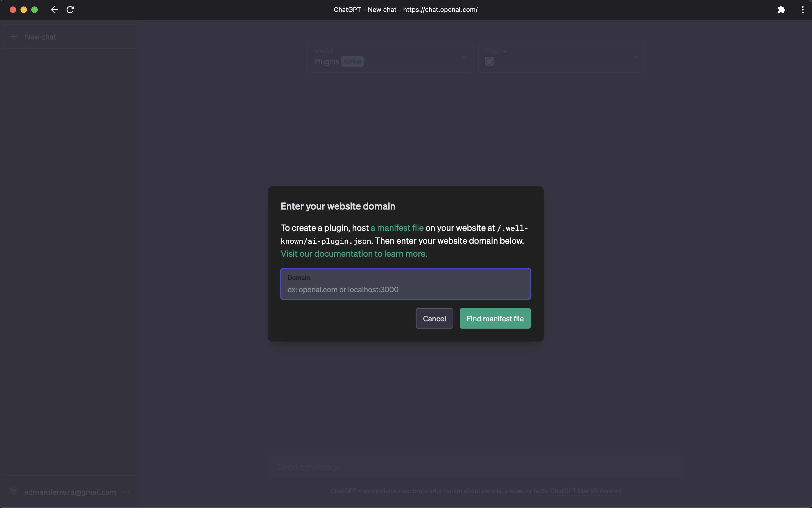Open 'Visit our documentation to learn more' link
Screen dimensions: 812x508
[354, 254]
